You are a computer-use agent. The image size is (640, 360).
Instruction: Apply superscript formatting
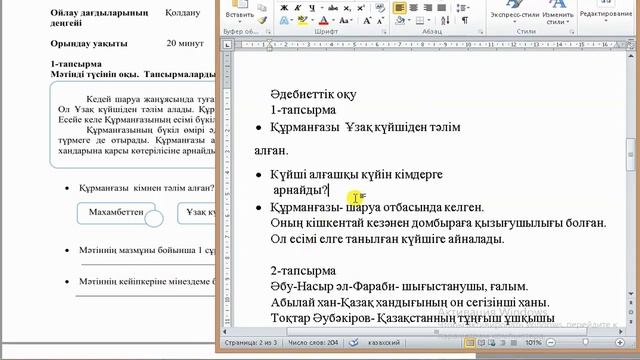coord(361,8)
